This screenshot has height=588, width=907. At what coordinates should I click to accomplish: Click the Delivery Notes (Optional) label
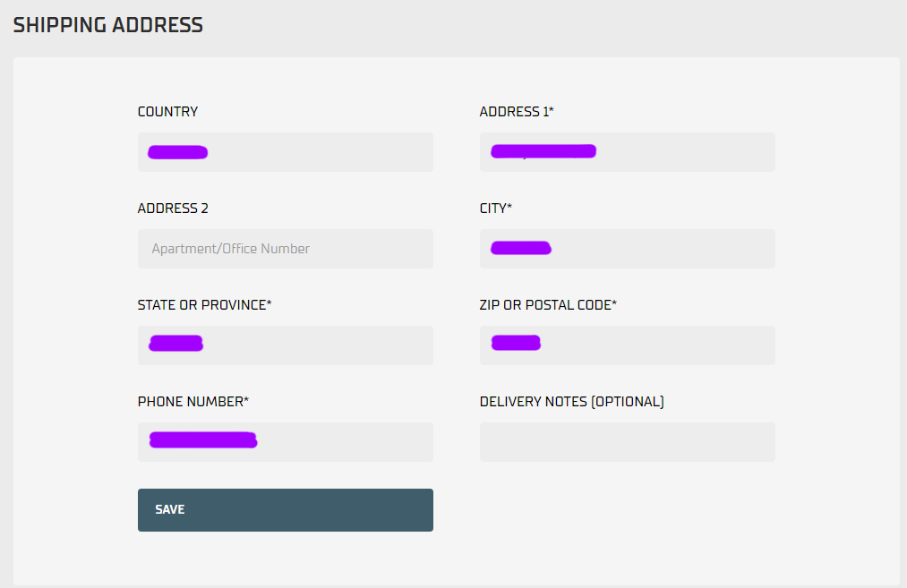point(571,402)
